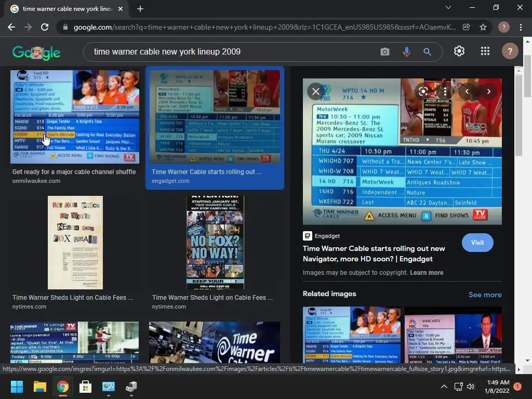Open related image with WNBC HDTV guide
The height and width of the screenshot is (399, 532).
click(x=453, y=335)
